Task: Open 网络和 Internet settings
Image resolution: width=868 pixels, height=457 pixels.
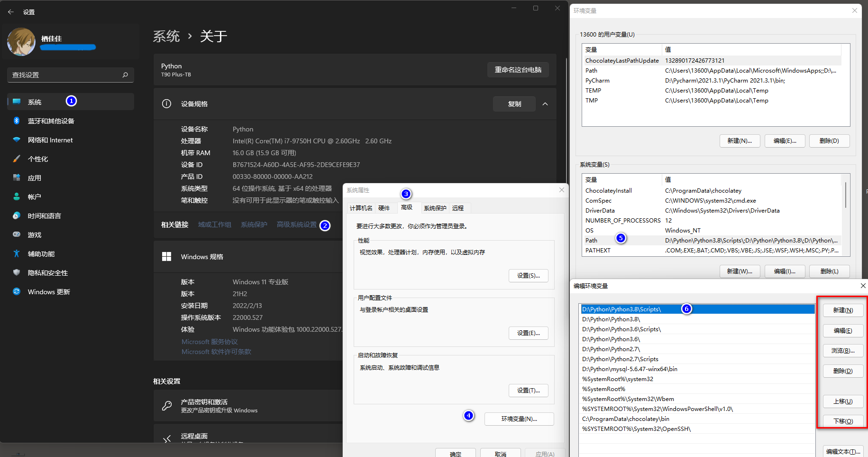Action: 71,140
